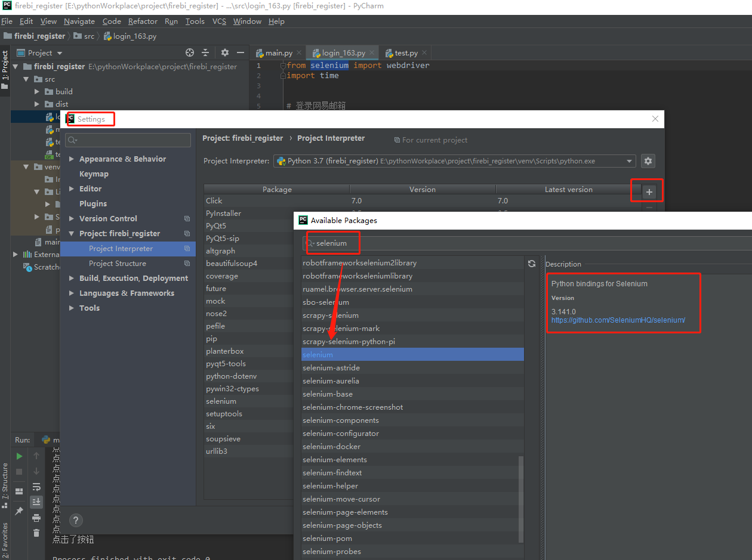
Task: Expand the Editor section in Settings
Action: point(72,189)
